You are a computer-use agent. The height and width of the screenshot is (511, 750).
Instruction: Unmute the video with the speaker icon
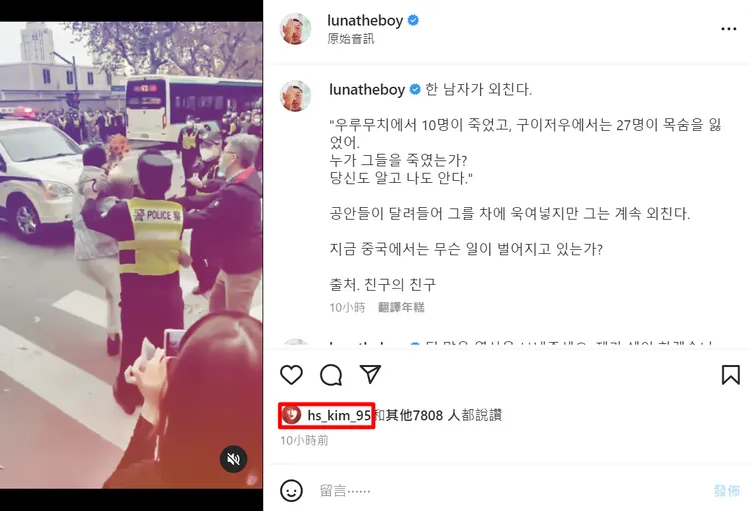pyautogui.click(x=233, y=459)
